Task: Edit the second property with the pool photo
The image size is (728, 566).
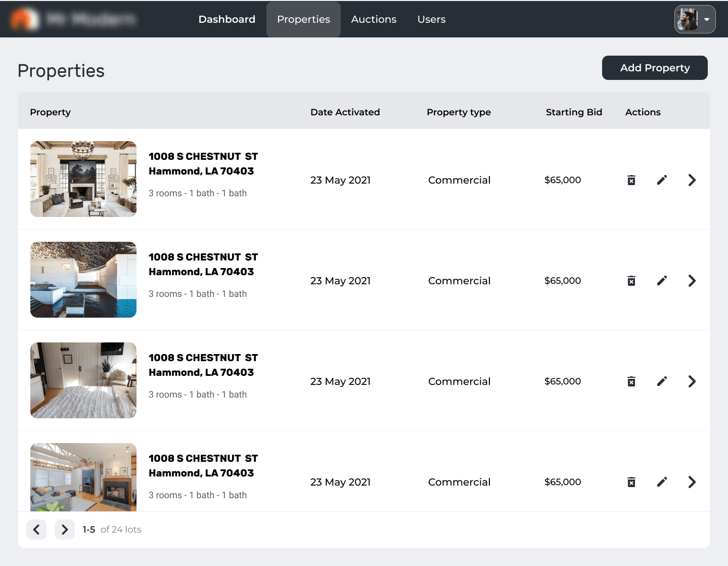Action: [662, 280]
